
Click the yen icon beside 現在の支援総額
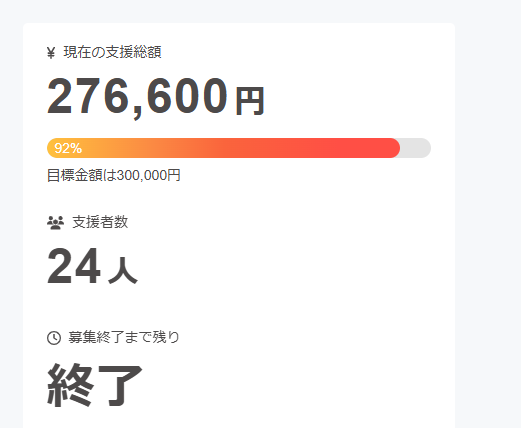[x=51, y=53]
